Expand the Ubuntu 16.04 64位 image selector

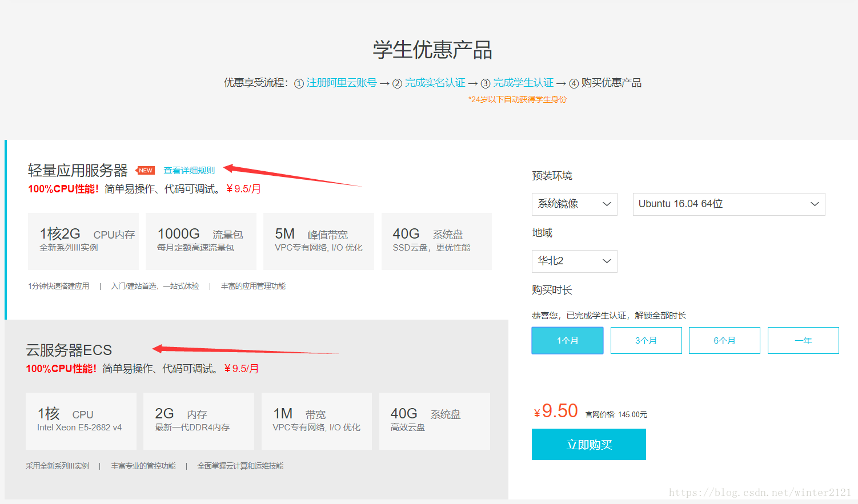click(x=728, y=204)
